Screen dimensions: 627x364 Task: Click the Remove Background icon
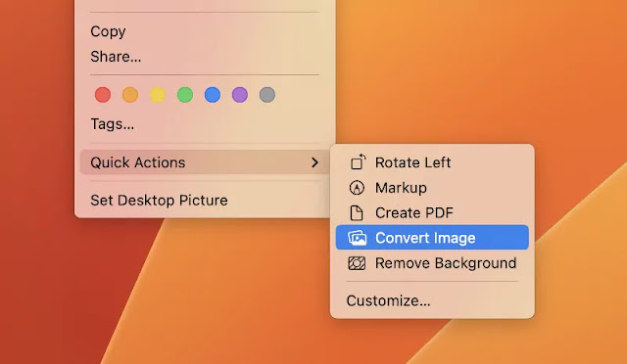tap(357, 263)
